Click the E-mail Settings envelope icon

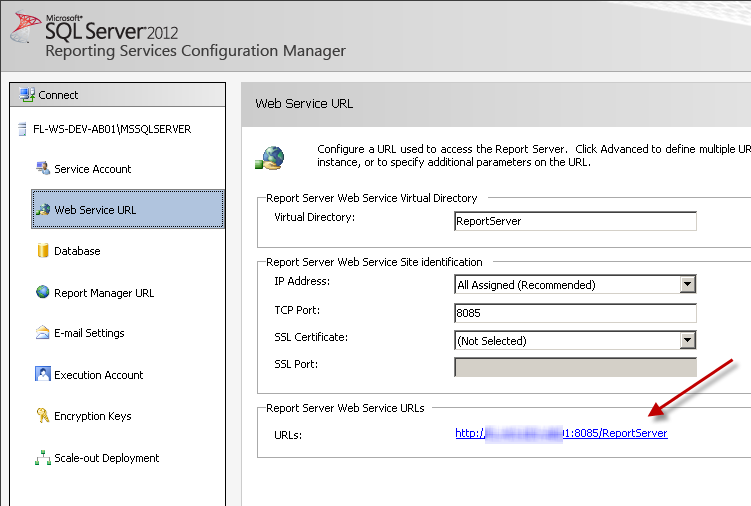click(x=43, y=332)
